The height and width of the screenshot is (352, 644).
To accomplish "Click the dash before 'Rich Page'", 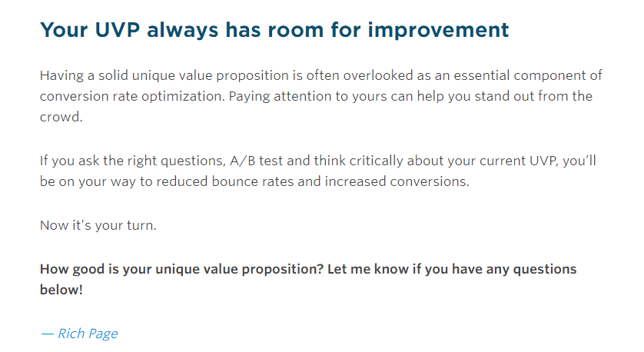I will 47,334.
